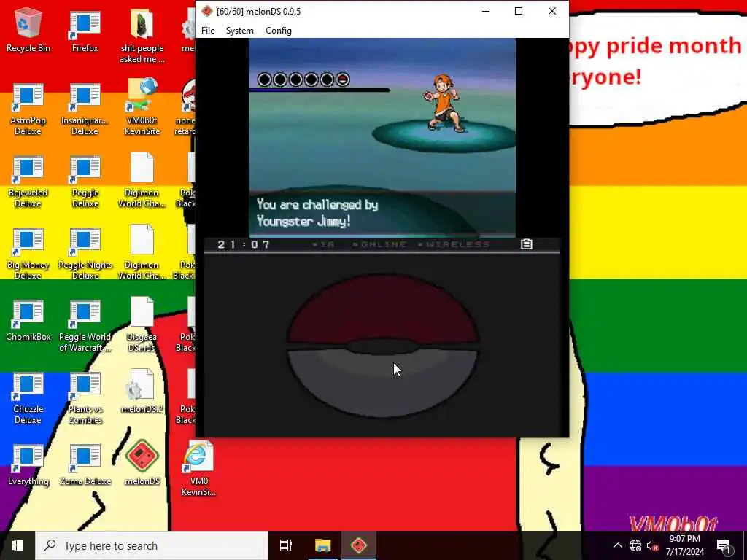The height and width of the screenshot is (560, 747).
Task: Show hidden system tray icons
Action: click(617, 545)
